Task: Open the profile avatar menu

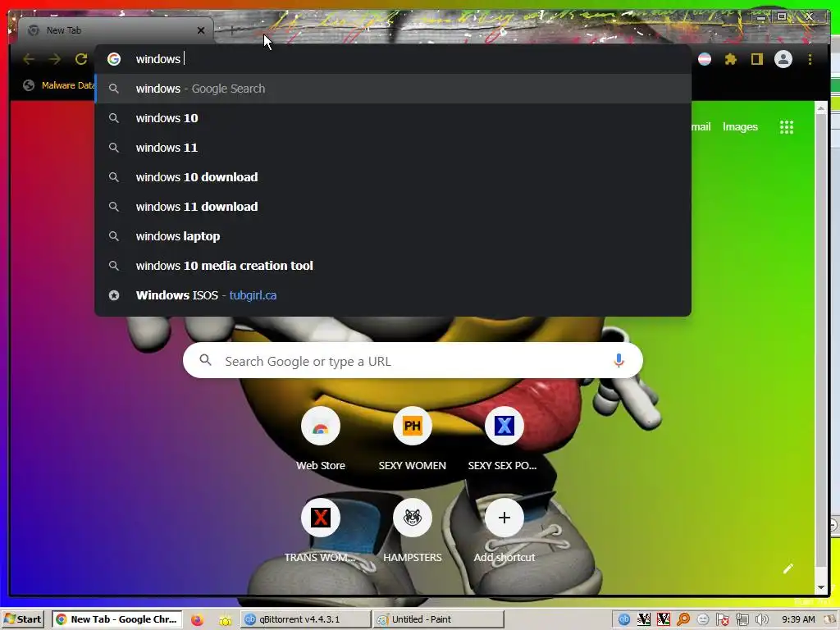Action: click(783, 59)
